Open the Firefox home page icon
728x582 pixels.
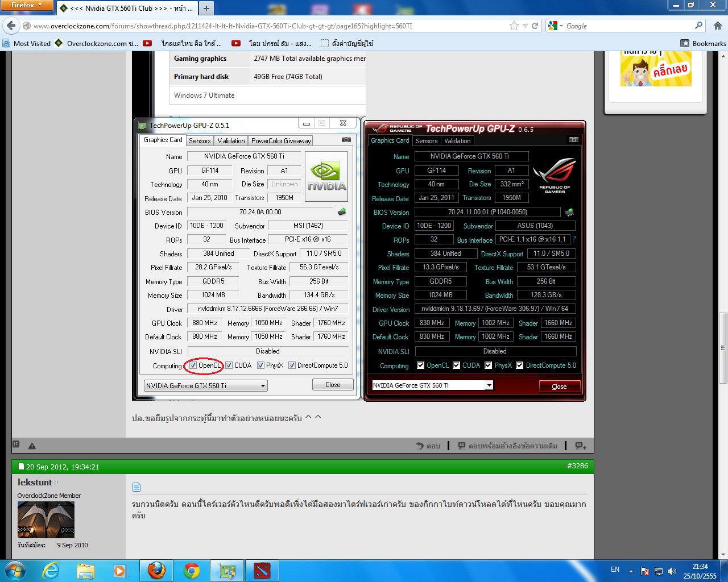coord(717,26)
